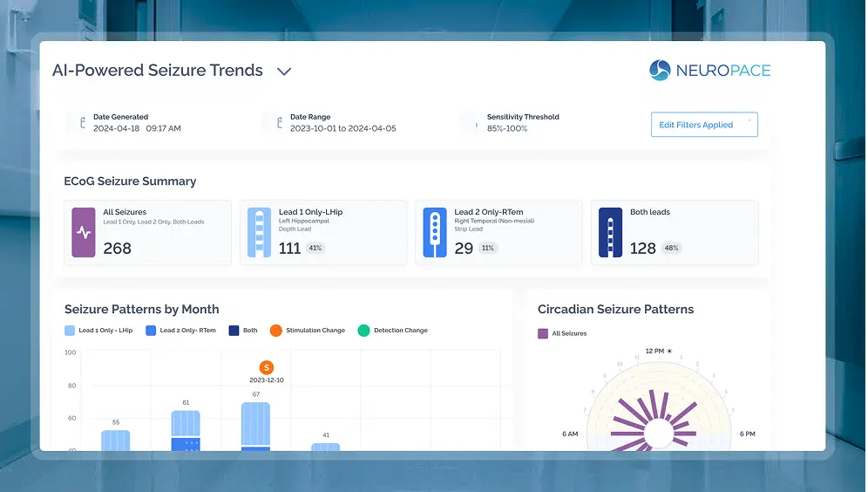This screenshot has width=868, height=492.
Task: Click the bar labeled 55
Action: coord(116,441)
